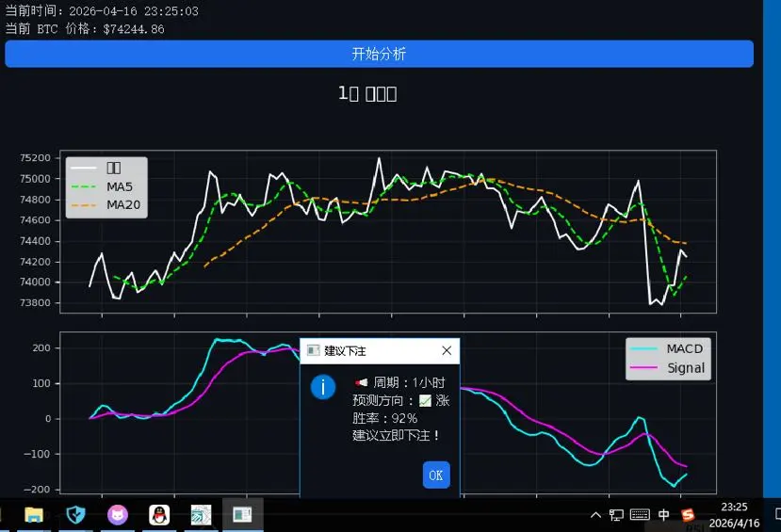The image size is (781, 532).
Task: Expand the system tray hidden icons arrow
Action: point(595,515)
